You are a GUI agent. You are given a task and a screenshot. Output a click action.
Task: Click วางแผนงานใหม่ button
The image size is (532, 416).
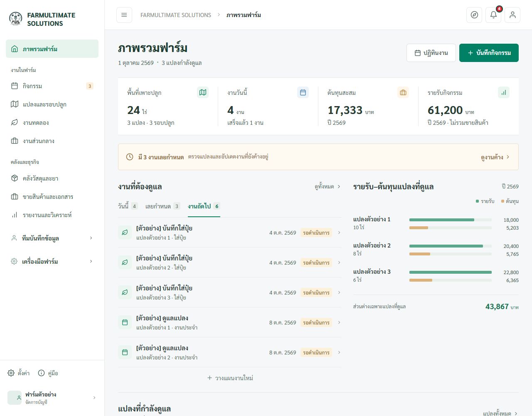click(x=230, y=378)
